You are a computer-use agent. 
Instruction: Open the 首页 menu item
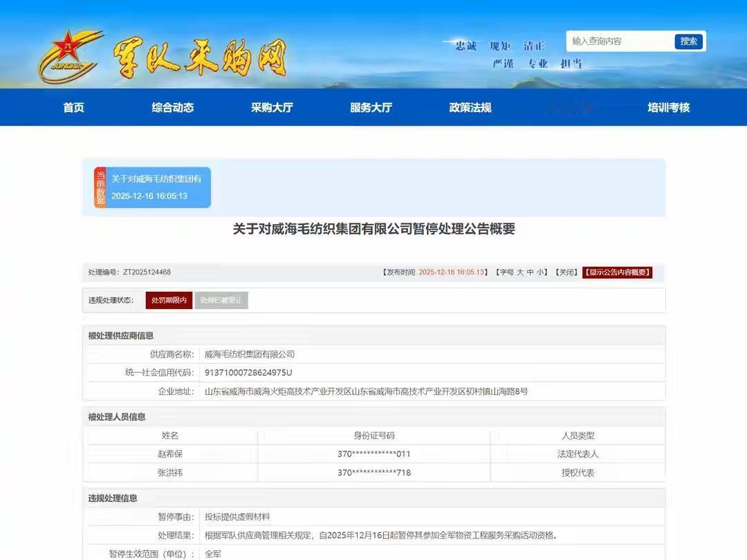coord(73,107)
